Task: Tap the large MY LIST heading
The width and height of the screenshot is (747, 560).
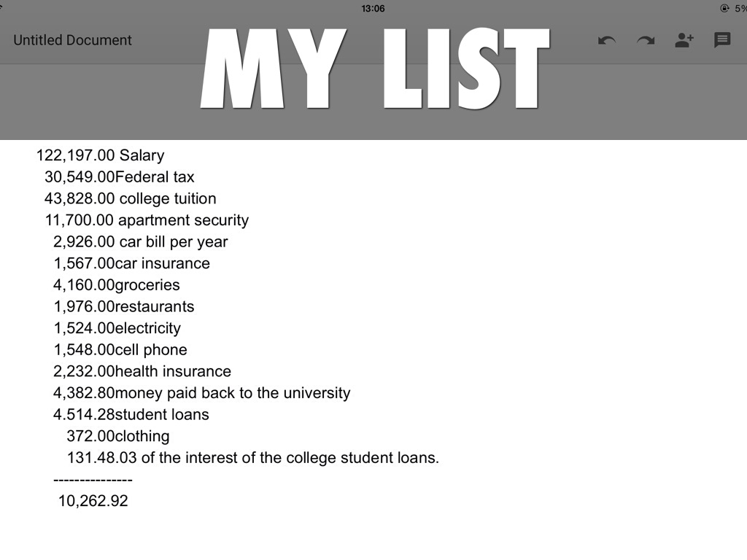Action: pyautogui.click(x=374, y=69)
